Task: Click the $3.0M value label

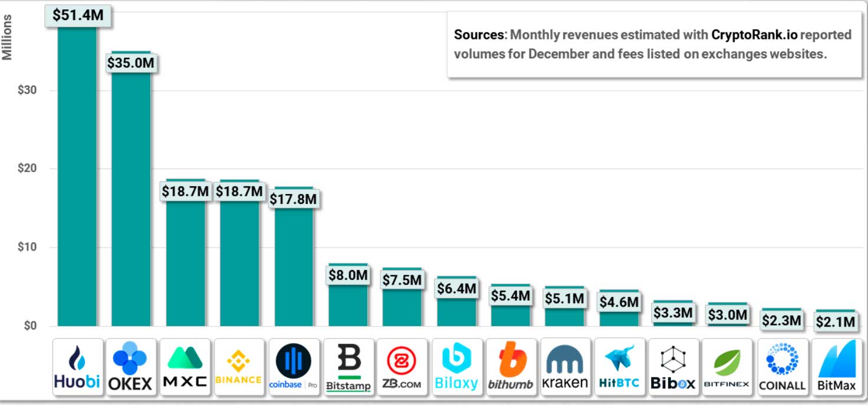Action: pyautogui.click(x=727, y=315)
